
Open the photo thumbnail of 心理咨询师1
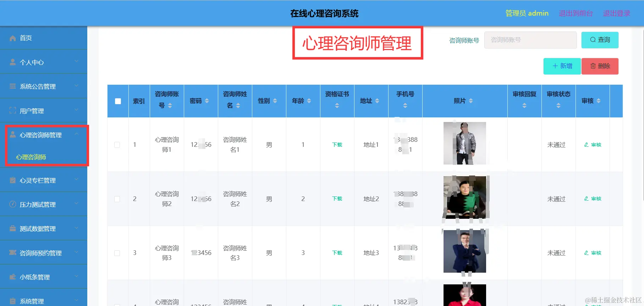click(465, 143)
